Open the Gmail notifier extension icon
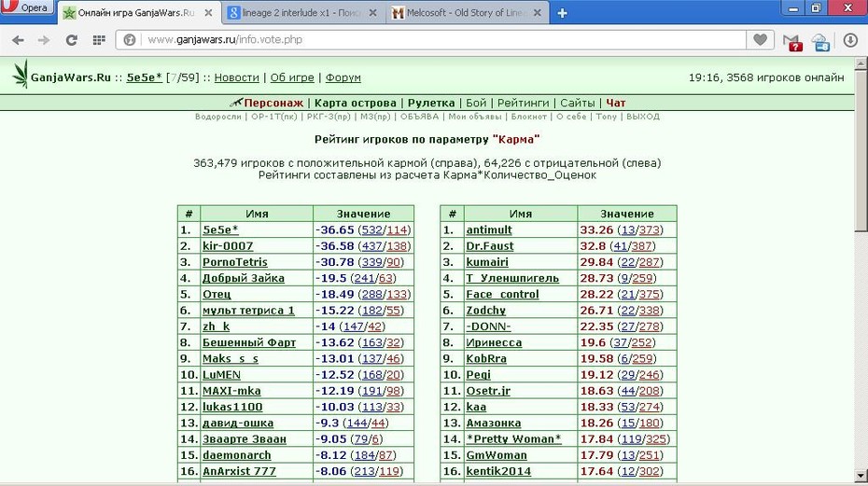Screen dimensions: 868x486 (x=792, y=42)
